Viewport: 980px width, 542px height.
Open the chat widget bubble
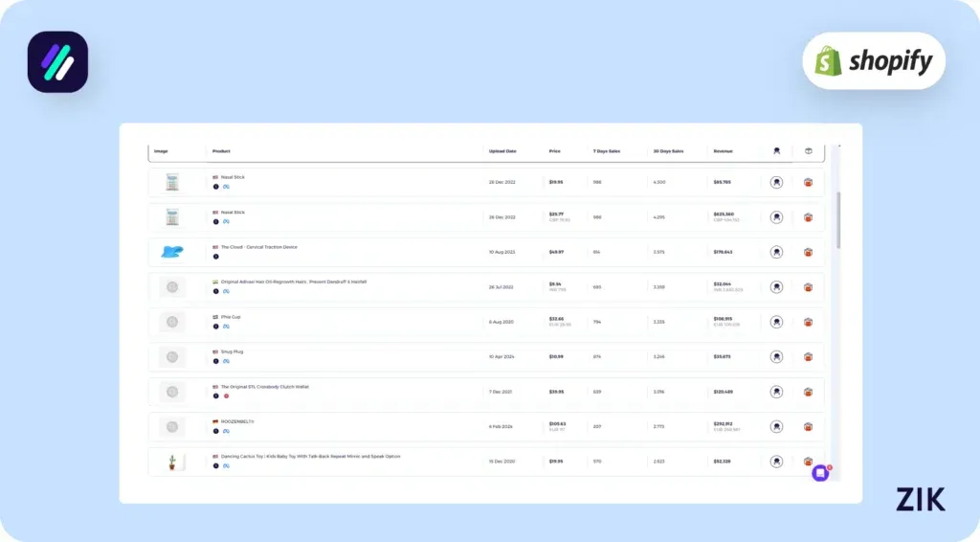820,473
